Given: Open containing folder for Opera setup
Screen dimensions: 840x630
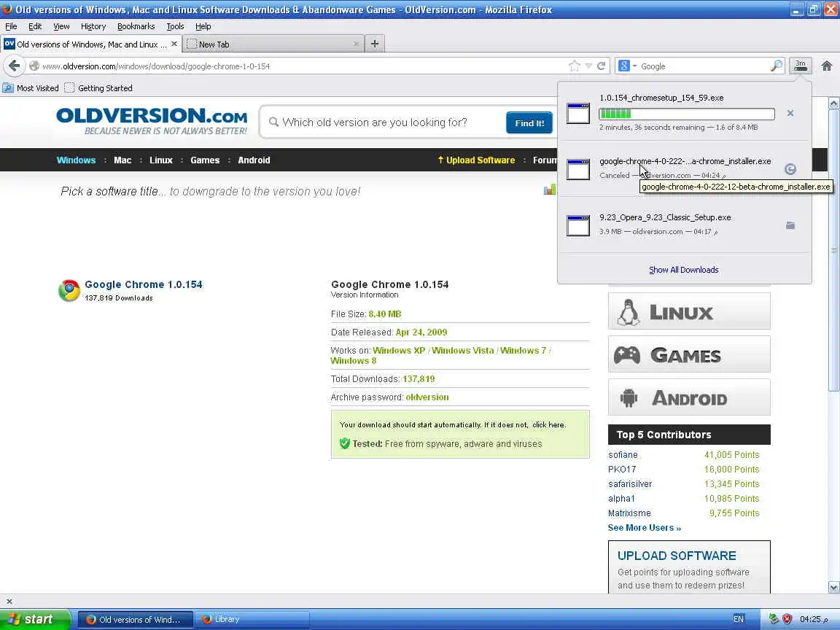Looking at the screenshot, I should coord(790,225).
